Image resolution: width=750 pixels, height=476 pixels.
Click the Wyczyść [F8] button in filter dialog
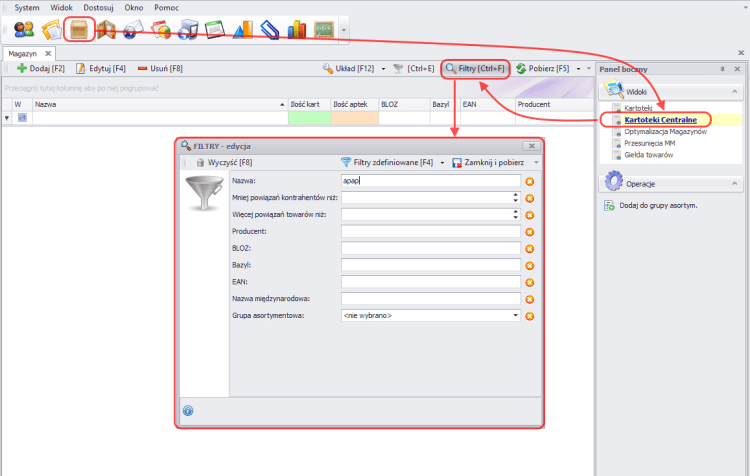tap(223, 162)
